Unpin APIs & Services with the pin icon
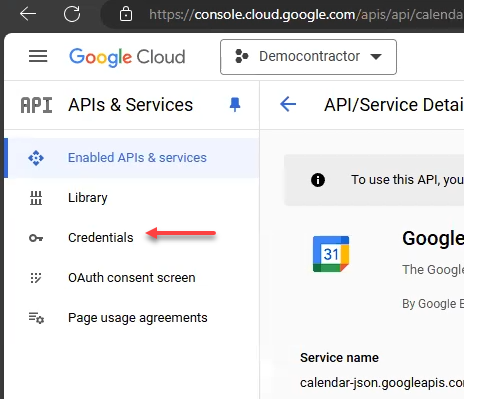Screen dimensions: 477x399 click(x=235, y=105)
